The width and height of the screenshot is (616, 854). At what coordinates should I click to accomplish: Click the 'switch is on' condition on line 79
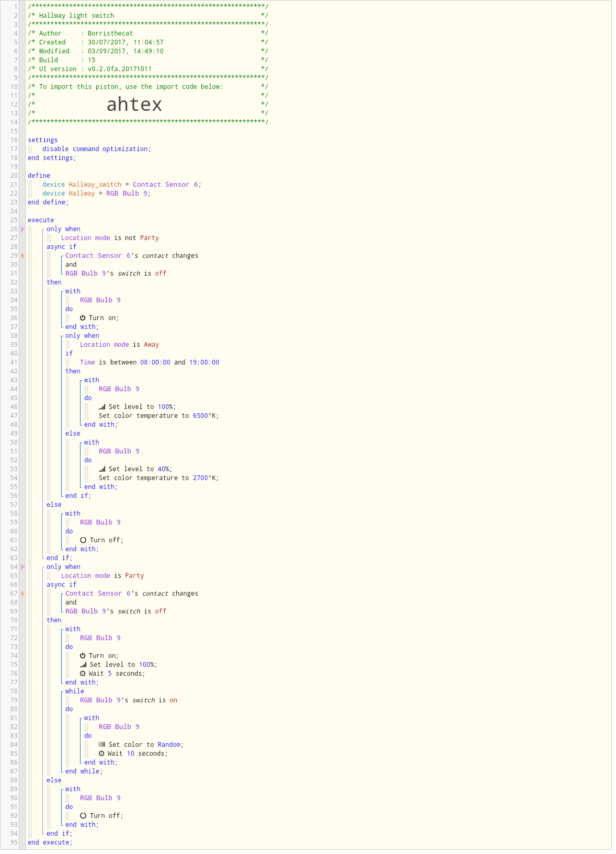129,700
